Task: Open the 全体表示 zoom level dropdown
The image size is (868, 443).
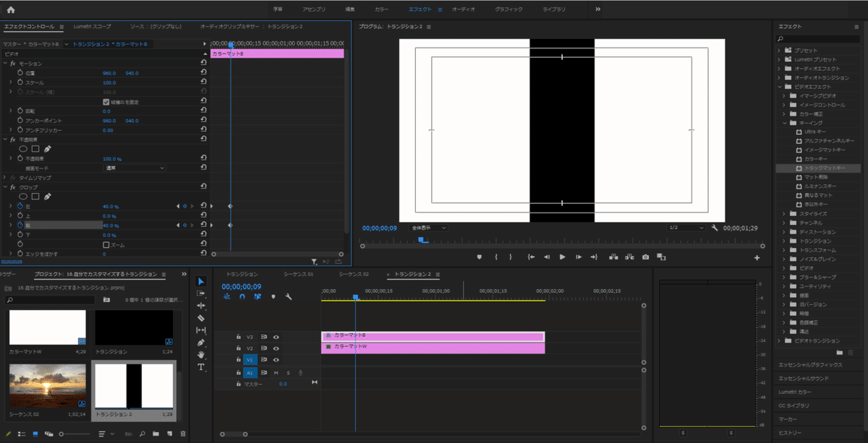Action: [x=428, y=228]
